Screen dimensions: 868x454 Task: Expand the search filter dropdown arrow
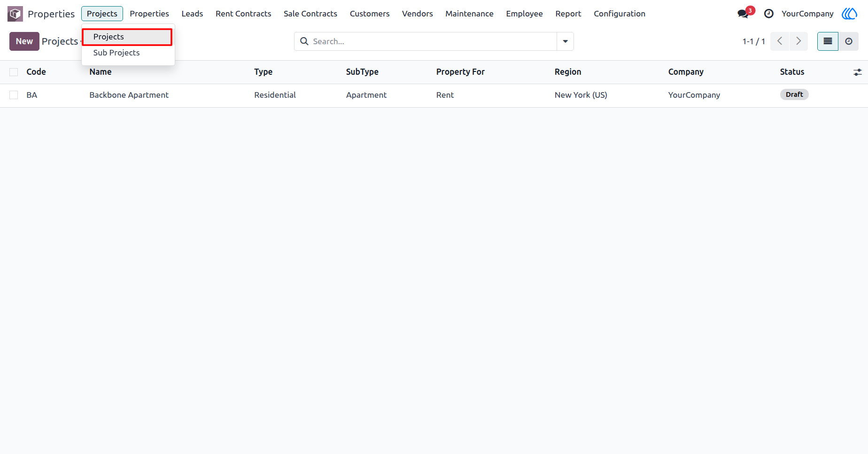(x=565, y=41)
